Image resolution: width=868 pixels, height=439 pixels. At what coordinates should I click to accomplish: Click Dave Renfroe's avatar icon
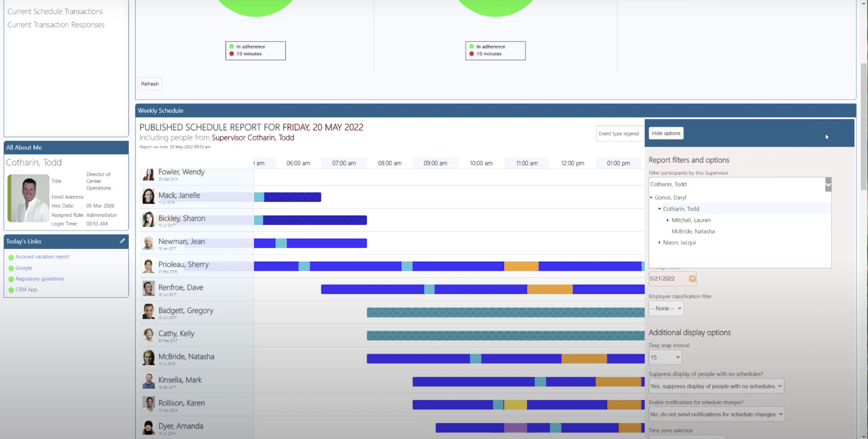click(x=148, y=289)
